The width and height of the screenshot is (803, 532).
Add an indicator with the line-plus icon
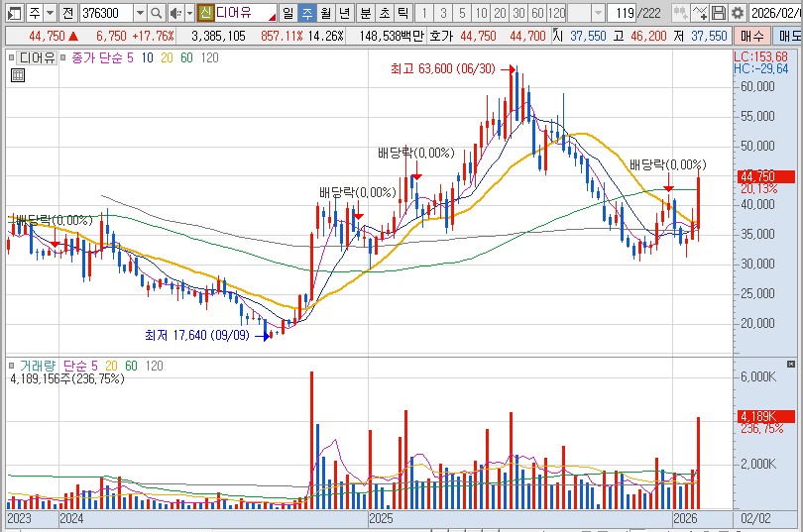point(700,13)
